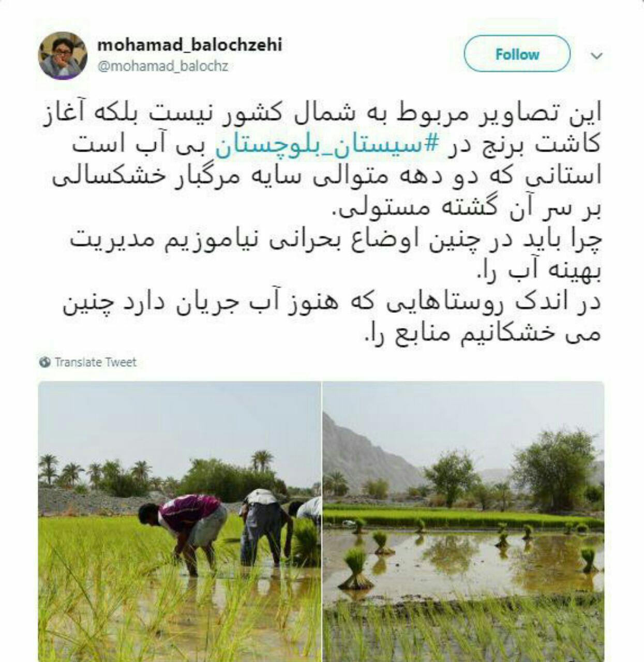
Task: Click the globe icon beside Translate Tweet
Action: (x=45, y=362)
